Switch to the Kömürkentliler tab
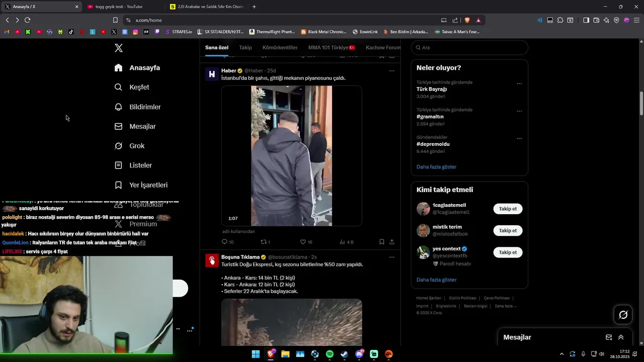Image resolution: width=644 pixels, height=362 pixels. (280, 48)
